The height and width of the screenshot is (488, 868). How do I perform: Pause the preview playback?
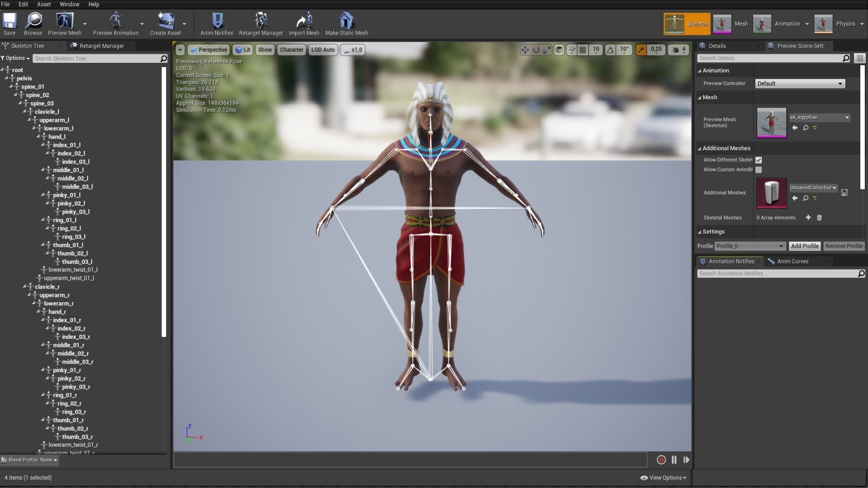tap(674, 460)
